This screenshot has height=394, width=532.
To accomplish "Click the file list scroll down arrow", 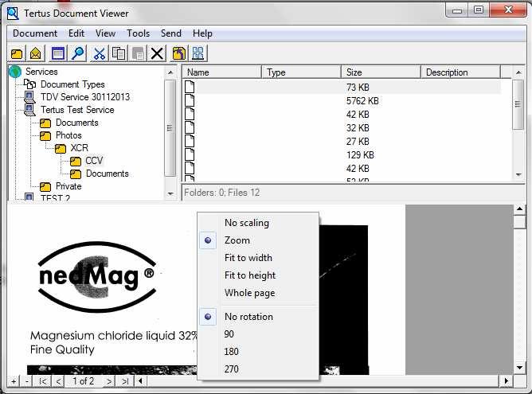I will coord(518,174).
